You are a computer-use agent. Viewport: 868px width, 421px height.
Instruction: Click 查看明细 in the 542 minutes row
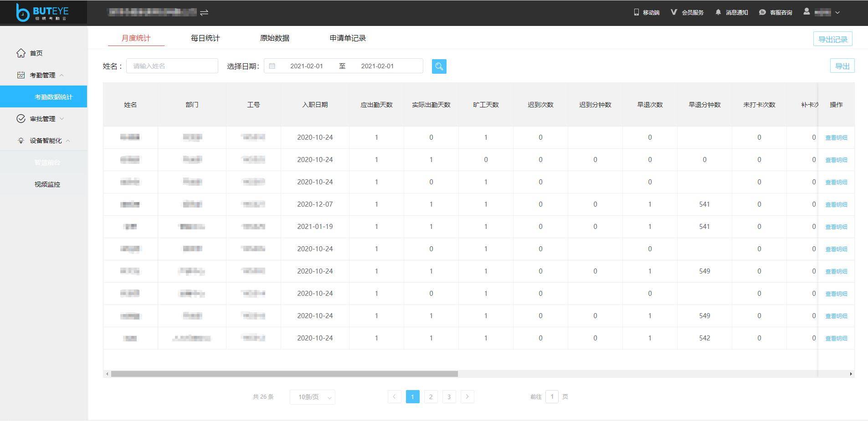(836, 338)
